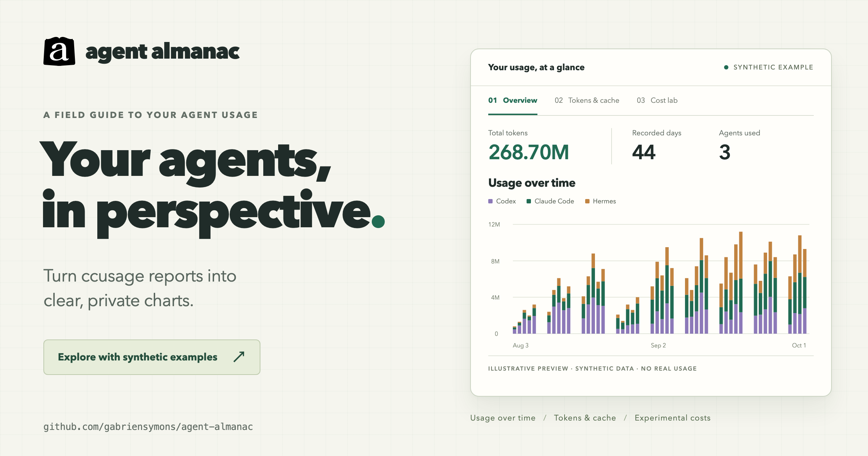Click the A Field Guide to Your Agent Usage tagline
Screen dimensions: 868x456
pos(150,115)
